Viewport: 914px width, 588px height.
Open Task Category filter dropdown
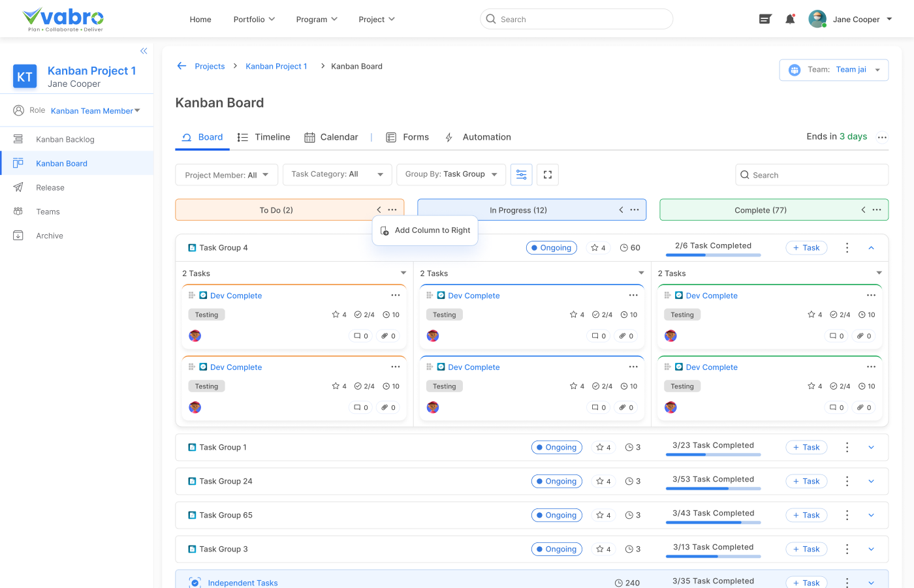[338, 174]
